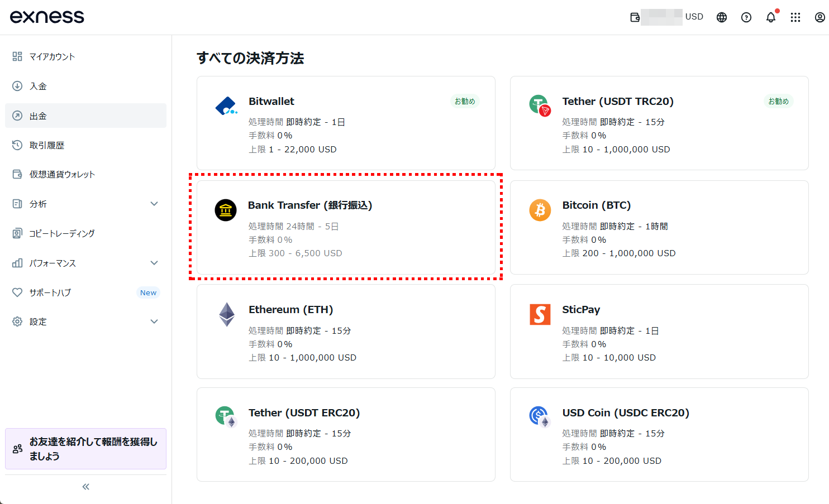This screenshot has width=829, height=504.
Task: Open the language globe icon
Action: click(722, 17)
